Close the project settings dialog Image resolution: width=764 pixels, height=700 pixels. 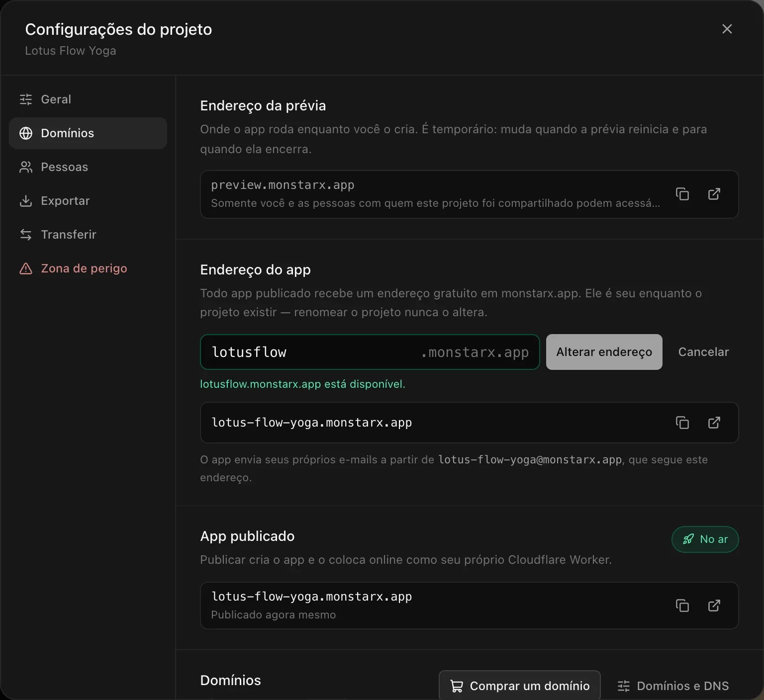[x=727, y=29]
